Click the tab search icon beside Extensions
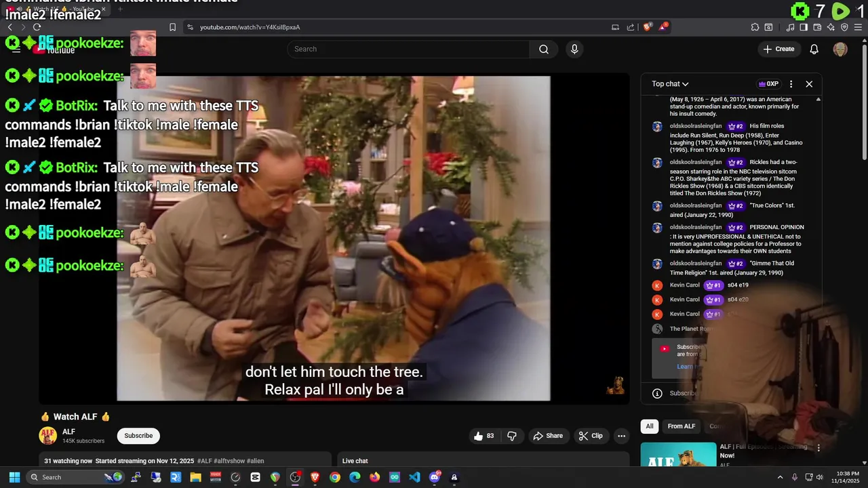 click(768, 27)
